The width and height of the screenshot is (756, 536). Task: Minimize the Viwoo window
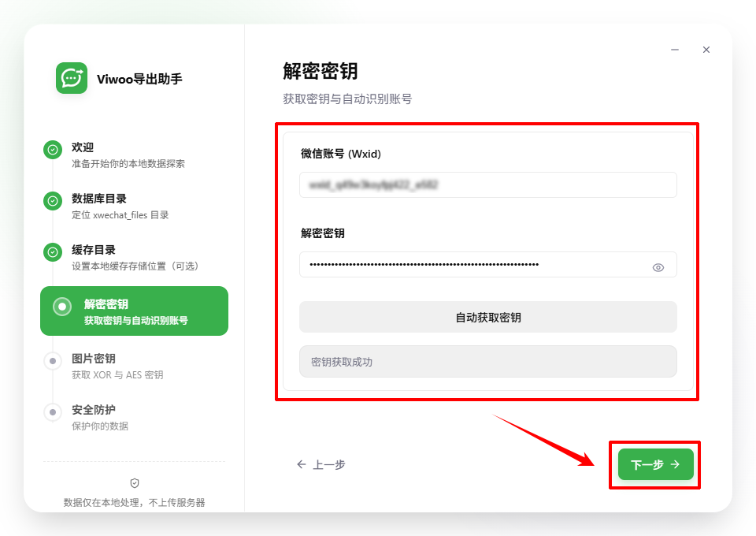675,50
